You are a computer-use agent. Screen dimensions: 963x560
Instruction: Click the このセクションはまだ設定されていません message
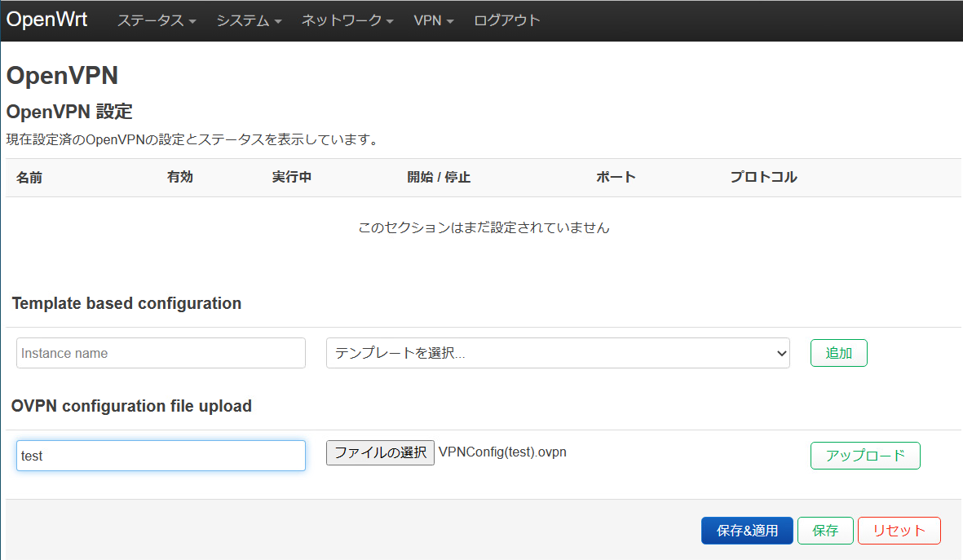484,227
